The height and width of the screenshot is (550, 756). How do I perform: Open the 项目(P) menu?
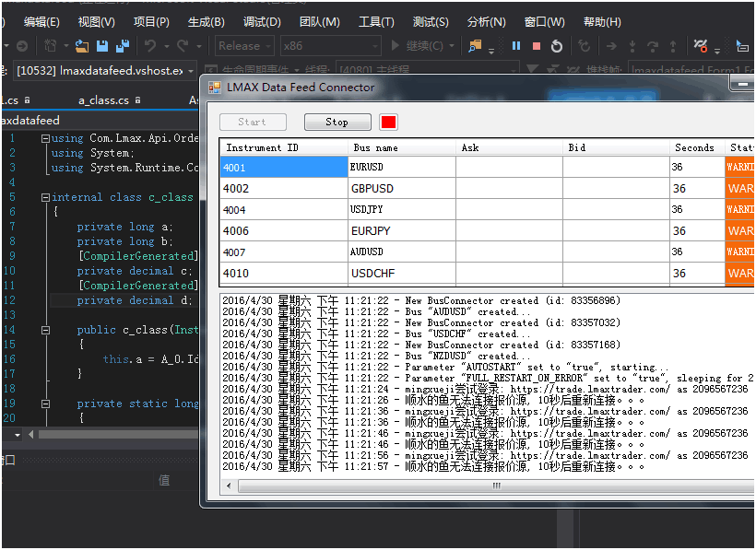[x=151, y=22]
